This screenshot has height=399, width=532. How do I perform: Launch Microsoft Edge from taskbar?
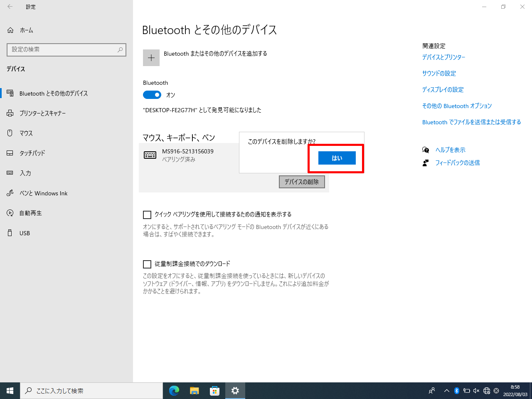pos(174,391)
